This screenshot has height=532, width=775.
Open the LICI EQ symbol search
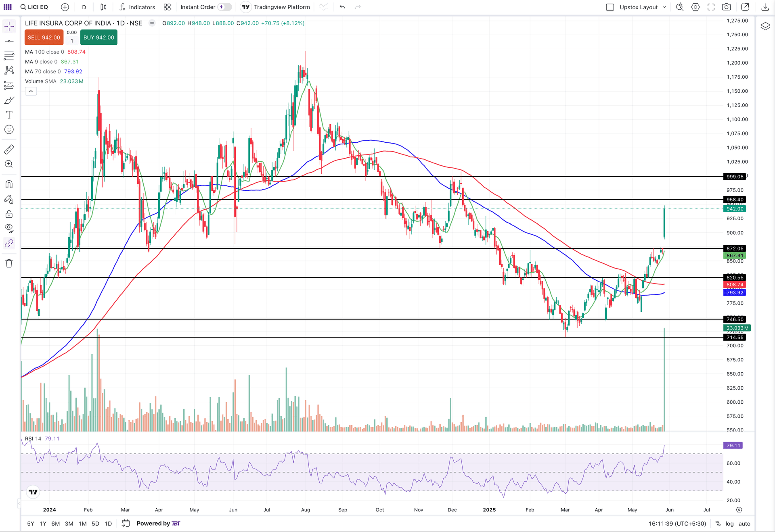pos(34,7)
